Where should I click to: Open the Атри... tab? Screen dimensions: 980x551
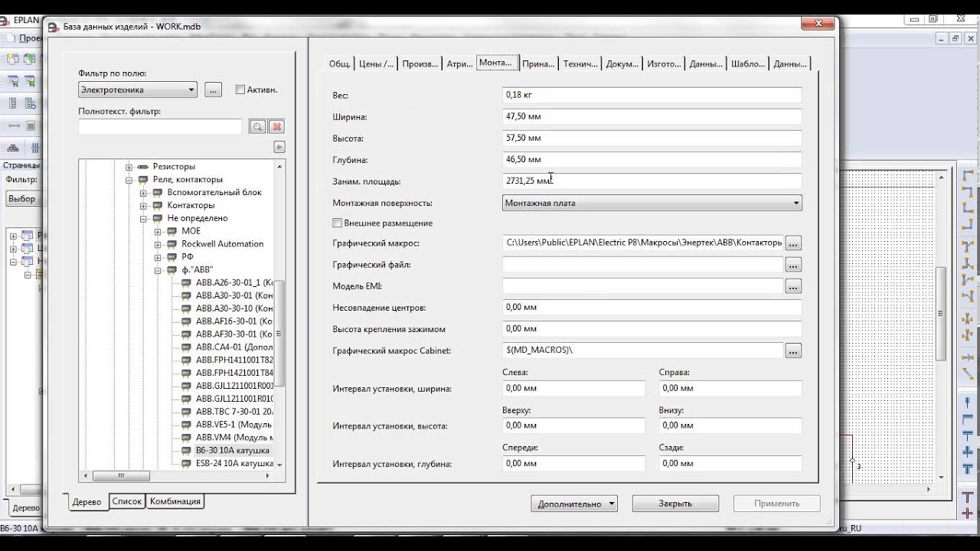[459, 64]
